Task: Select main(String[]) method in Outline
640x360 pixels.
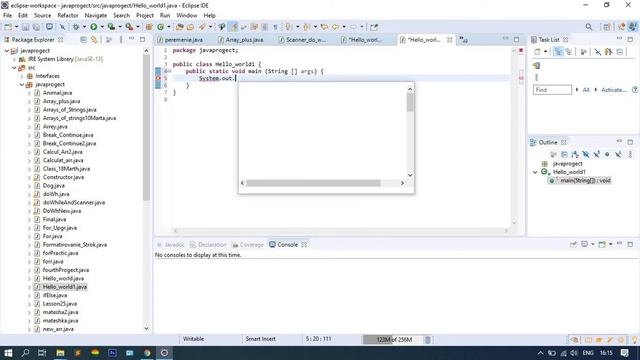Action: tap(585, 180)
